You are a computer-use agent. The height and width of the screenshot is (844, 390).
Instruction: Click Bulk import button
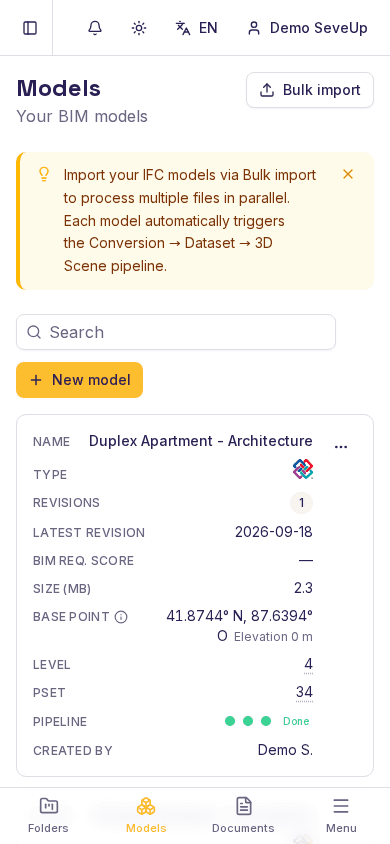coord(310,90)
